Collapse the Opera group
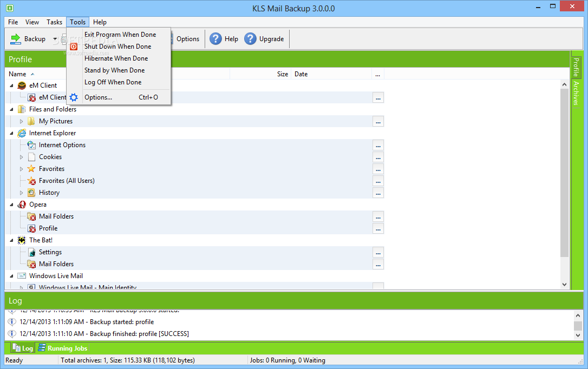 [x=11, y=205]
